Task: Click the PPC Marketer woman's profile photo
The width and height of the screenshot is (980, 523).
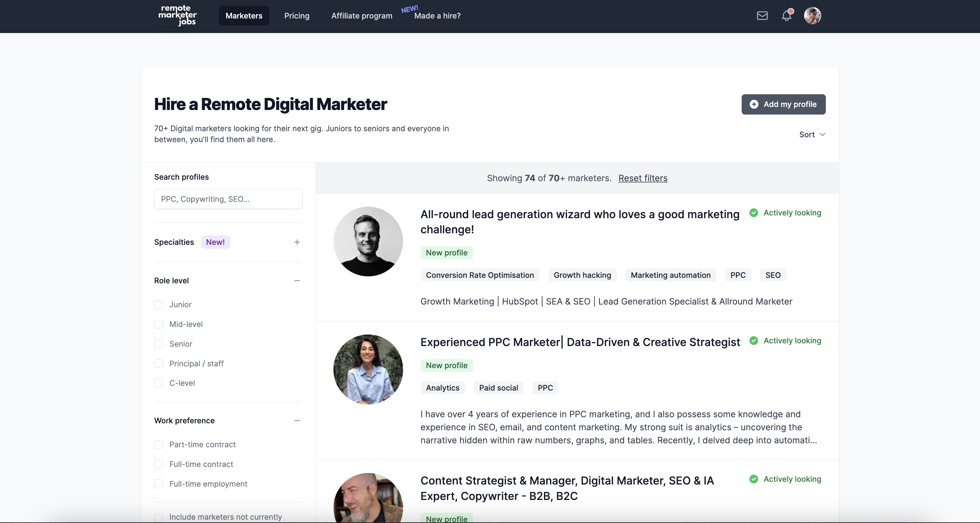Action: 368,369
